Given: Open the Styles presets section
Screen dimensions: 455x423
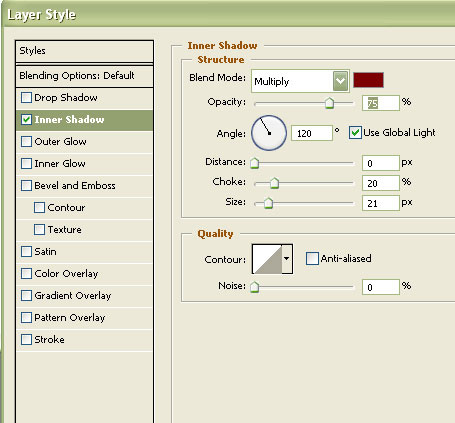Looking at the screenshot, I should 84,51.
